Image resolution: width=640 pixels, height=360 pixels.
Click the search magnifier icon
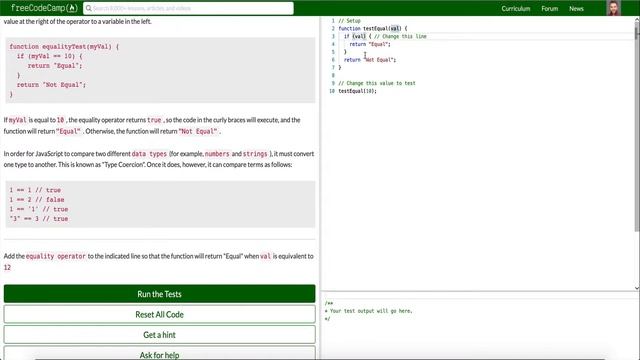(89, 8)
